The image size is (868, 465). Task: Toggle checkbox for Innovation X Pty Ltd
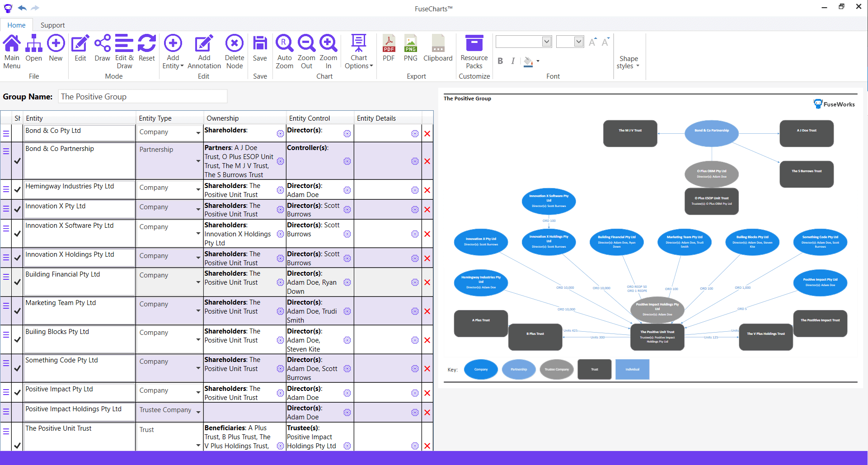[x=17, y=209]
